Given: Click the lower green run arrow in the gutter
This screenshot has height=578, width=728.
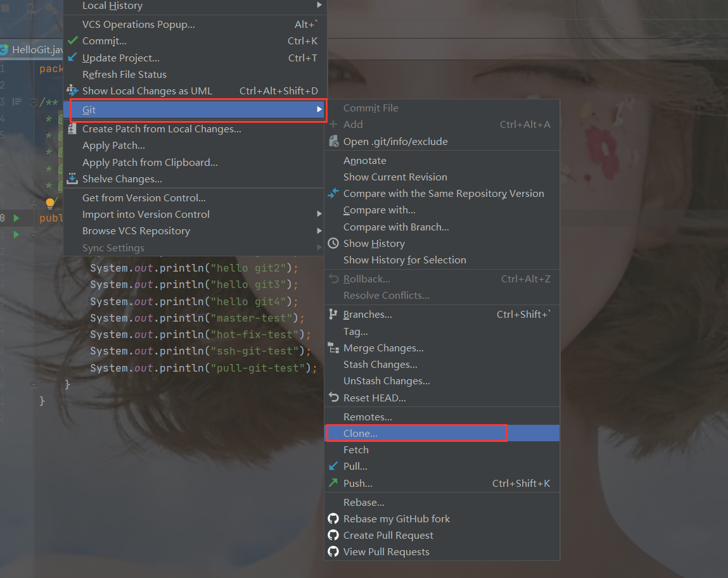Looking at the screenshot, I should 16,234.
